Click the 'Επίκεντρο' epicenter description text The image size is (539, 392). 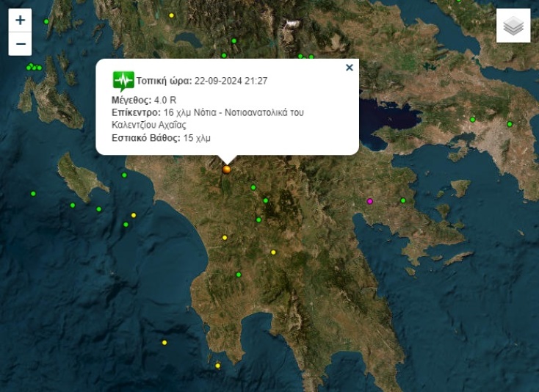click(207, 112)
